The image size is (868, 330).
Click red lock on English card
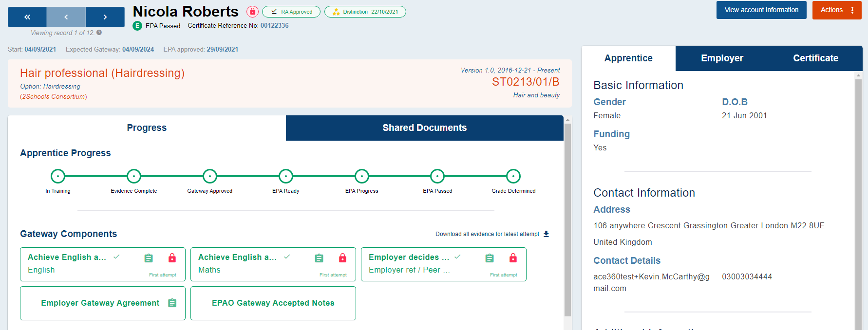172,258
